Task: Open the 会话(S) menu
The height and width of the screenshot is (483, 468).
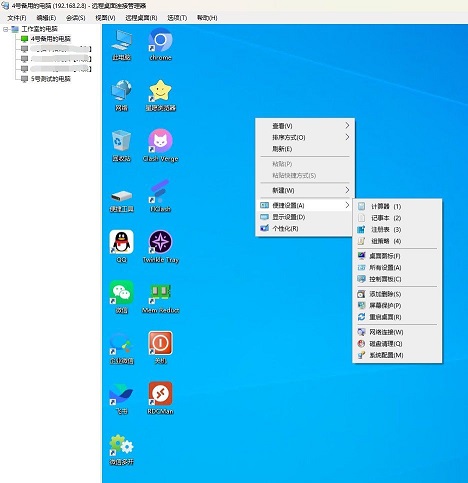Action: point(75,18)
